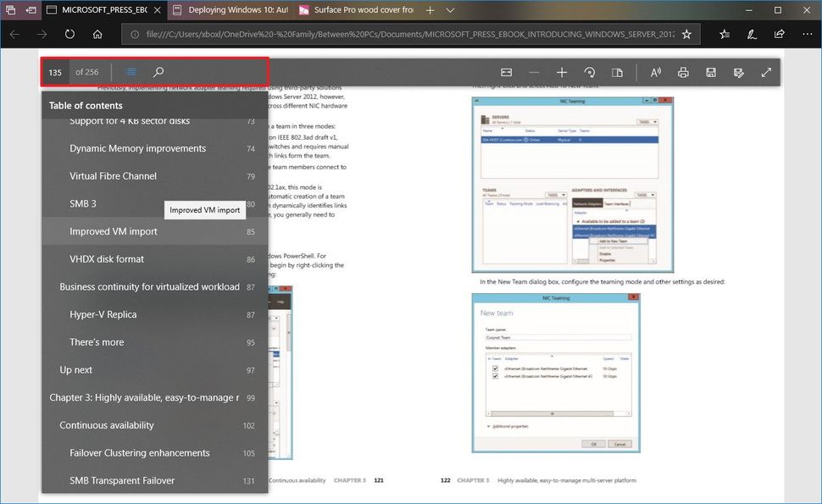Switch page layout with the page view icon

click(x=618, y=72)
